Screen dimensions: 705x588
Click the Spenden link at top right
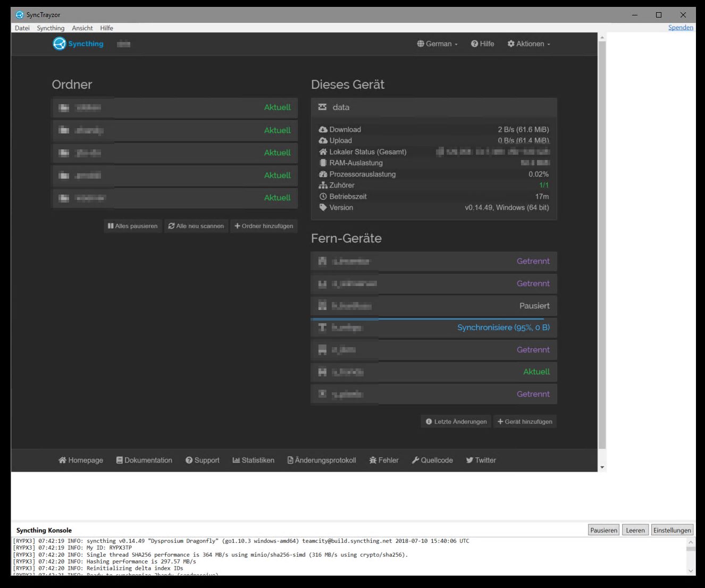tap(681, 27)
